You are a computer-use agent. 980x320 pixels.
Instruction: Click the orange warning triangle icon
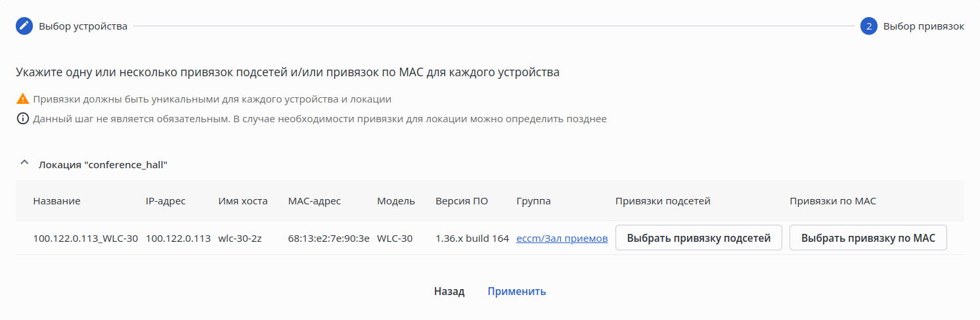pos(23,99)
